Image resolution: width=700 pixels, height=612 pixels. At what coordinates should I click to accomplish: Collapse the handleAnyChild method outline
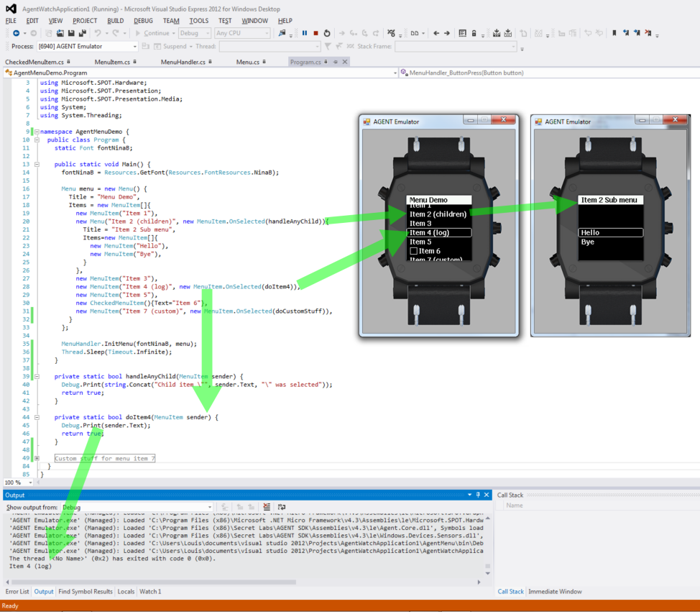point(37,377)
